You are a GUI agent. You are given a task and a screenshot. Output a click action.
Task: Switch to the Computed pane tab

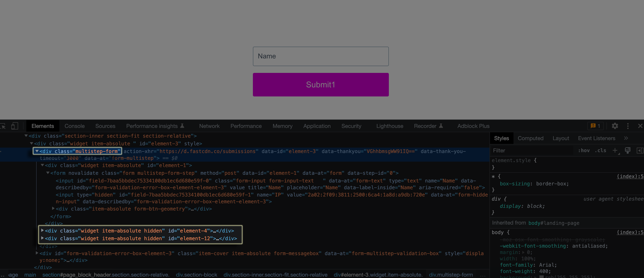pyautogui.click(x=530, y=138)
